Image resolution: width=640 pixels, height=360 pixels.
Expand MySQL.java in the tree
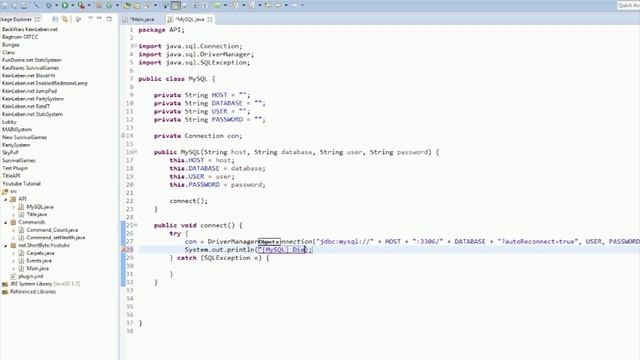pos(13,207)
